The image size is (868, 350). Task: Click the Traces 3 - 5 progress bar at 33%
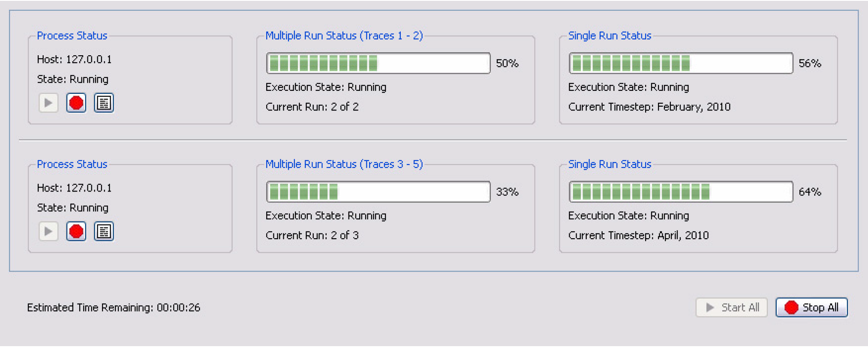pyautogui.click(x=378, y=192)
